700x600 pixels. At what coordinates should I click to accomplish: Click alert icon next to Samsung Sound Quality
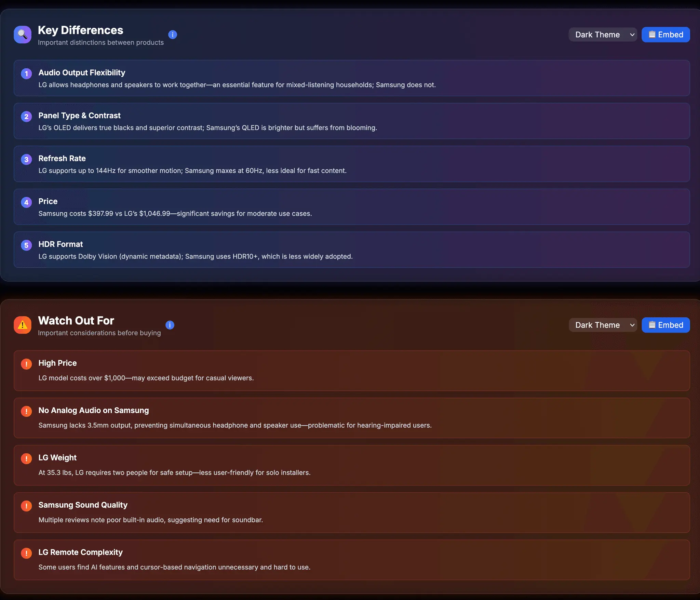click(x=26, y=506)
